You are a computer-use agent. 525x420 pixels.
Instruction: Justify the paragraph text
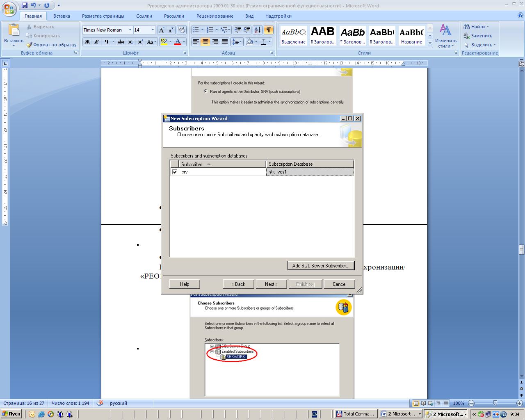pyautogui.click(x=225, y=42)
